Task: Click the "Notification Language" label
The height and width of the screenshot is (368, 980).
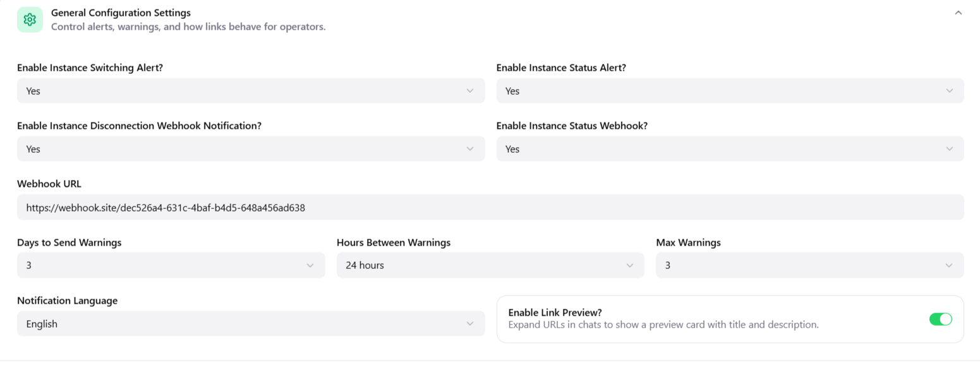Action: 67,300
